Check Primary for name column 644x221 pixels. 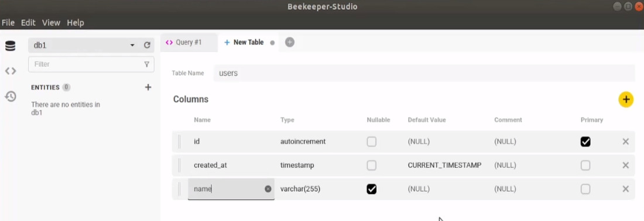[x=585, y=189]
